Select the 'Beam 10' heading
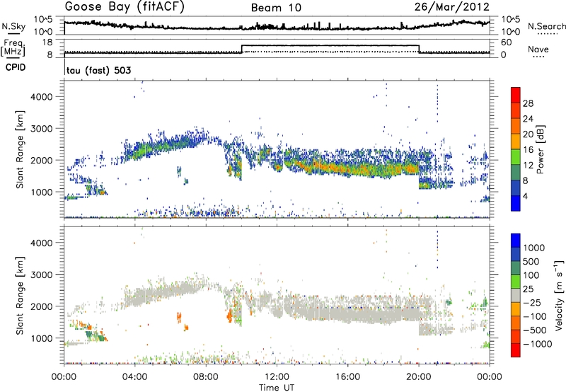Image resolution: width=566 pixels, height=392 pixels. tap(276, 8)
